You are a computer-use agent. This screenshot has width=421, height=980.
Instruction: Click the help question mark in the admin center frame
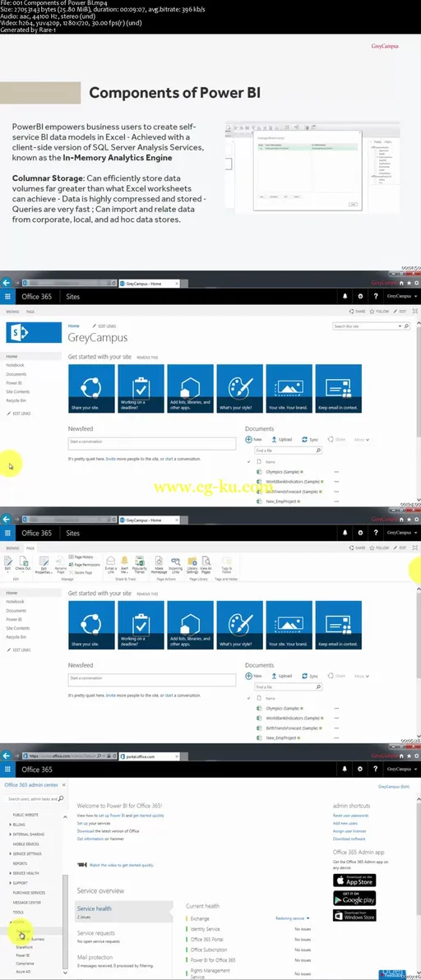(376, 770)
